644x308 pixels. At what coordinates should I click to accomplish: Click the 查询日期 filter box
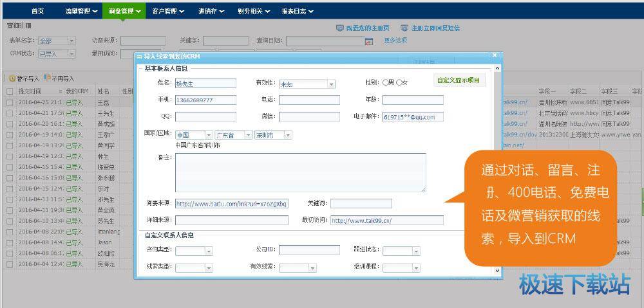(x=325, y=41)
